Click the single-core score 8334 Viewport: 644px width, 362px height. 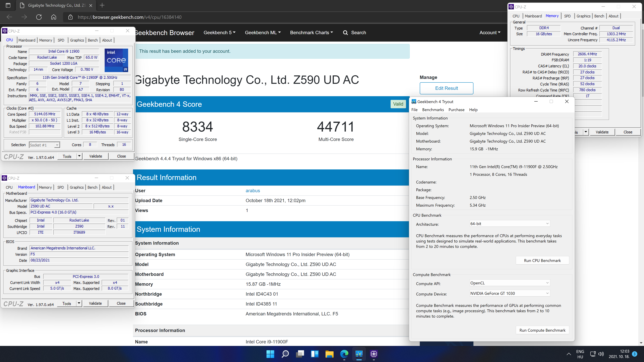coord(198,127)
